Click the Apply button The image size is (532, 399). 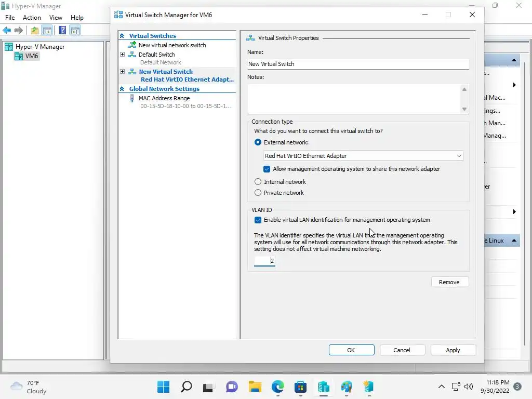click(x=453, y=350)
